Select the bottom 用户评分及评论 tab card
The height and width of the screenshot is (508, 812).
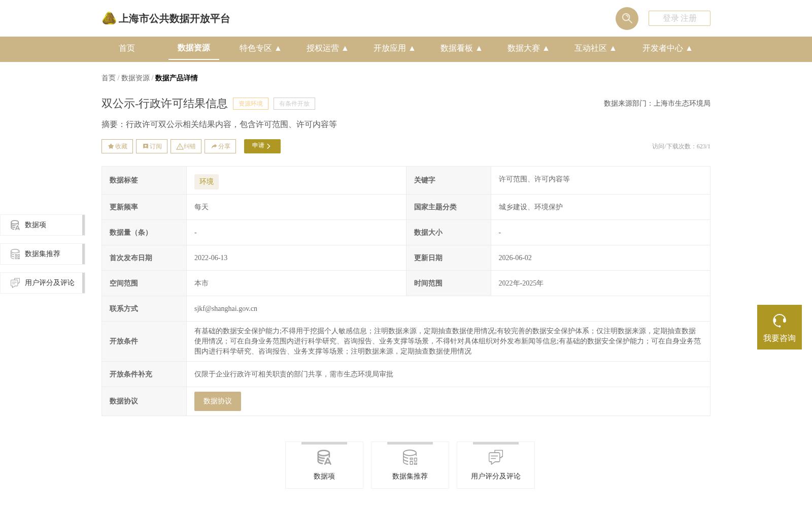click(496, 465)
